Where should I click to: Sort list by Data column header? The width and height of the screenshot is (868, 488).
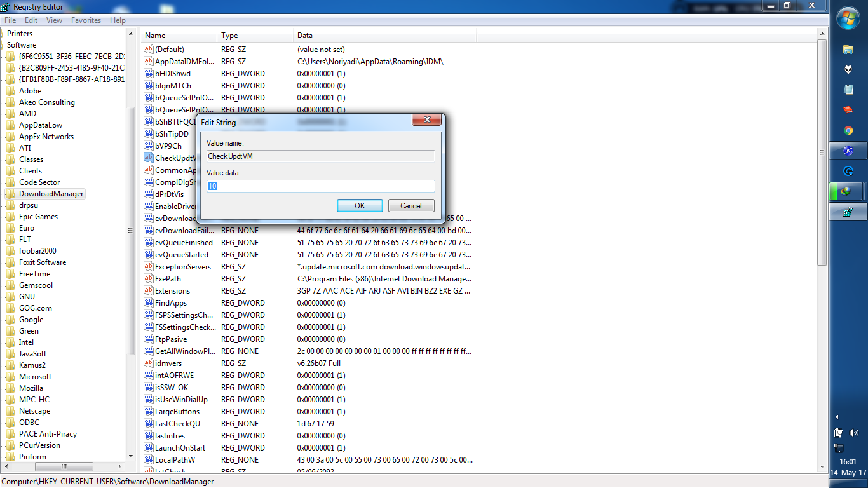[384, 36]
